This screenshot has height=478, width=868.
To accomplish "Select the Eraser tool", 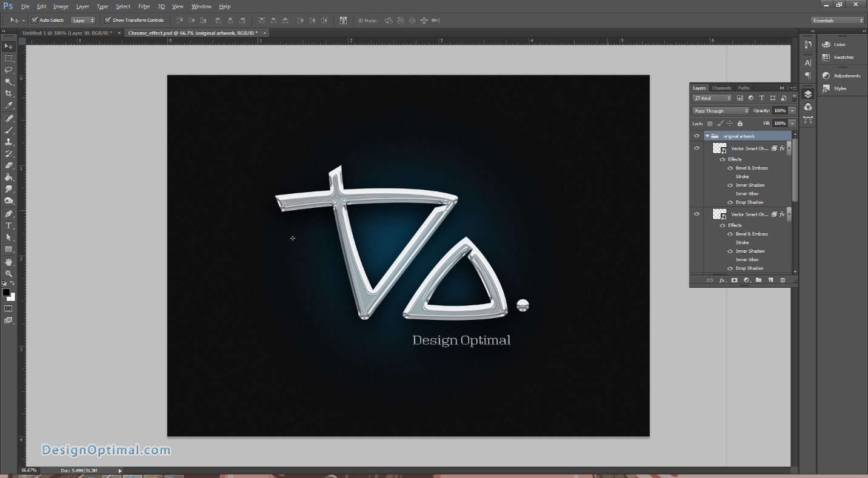I will pos(8,165).
